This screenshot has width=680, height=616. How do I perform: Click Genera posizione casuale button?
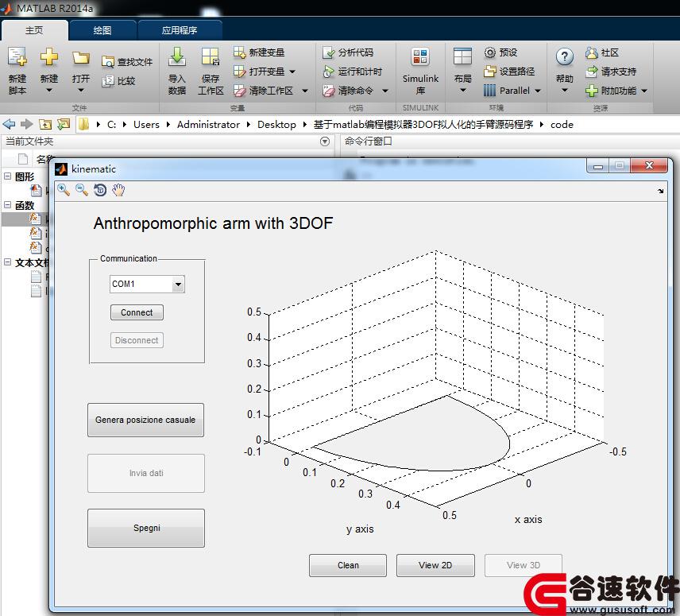(x=145, y=420)
